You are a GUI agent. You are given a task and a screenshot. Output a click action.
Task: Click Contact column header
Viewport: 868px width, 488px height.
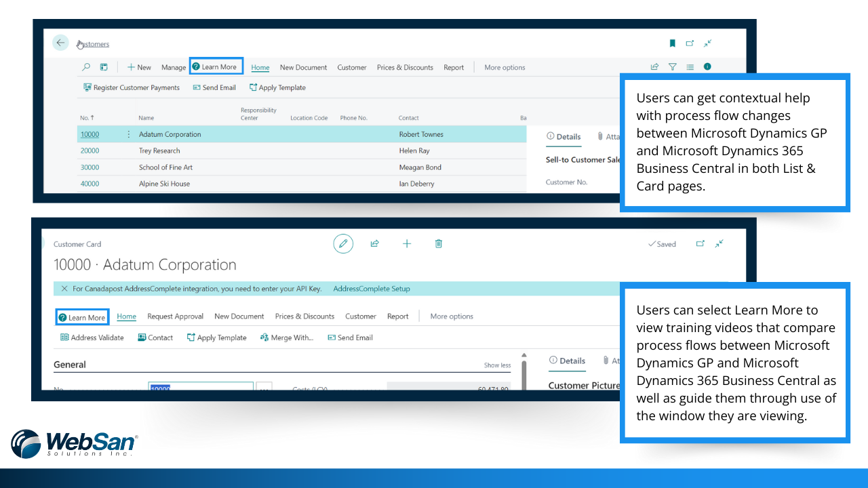pyautogui.click(x=409, y=118)
